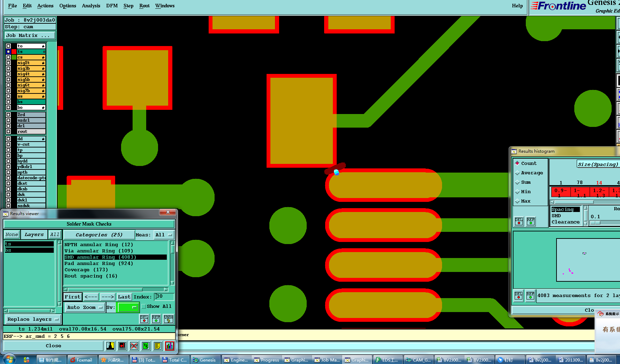
Task: Click the red color box of ts layer
Action: (14, 52)
